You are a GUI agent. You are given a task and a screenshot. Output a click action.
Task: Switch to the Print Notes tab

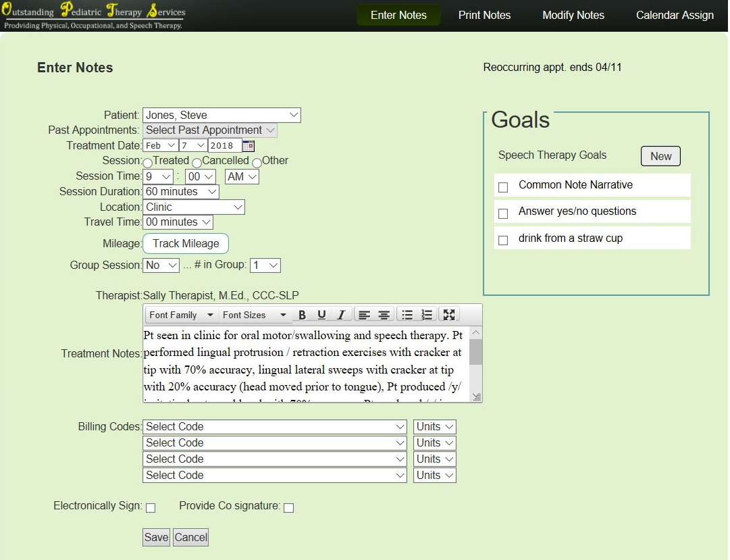(484, 15)
